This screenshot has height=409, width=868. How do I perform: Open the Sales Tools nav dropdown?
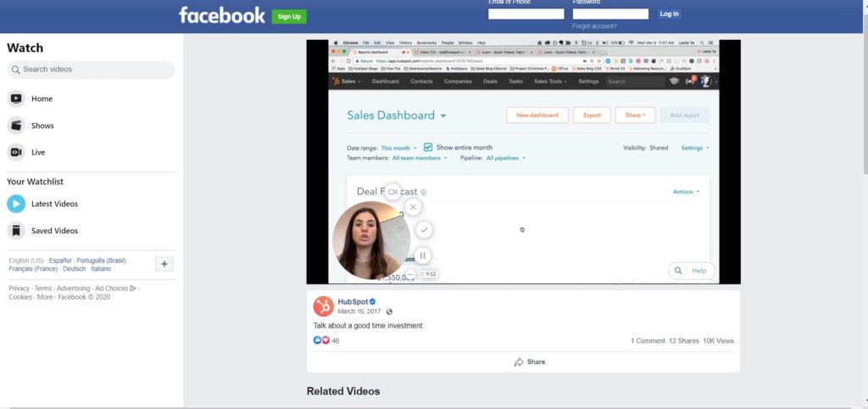(x=551, y=81)
